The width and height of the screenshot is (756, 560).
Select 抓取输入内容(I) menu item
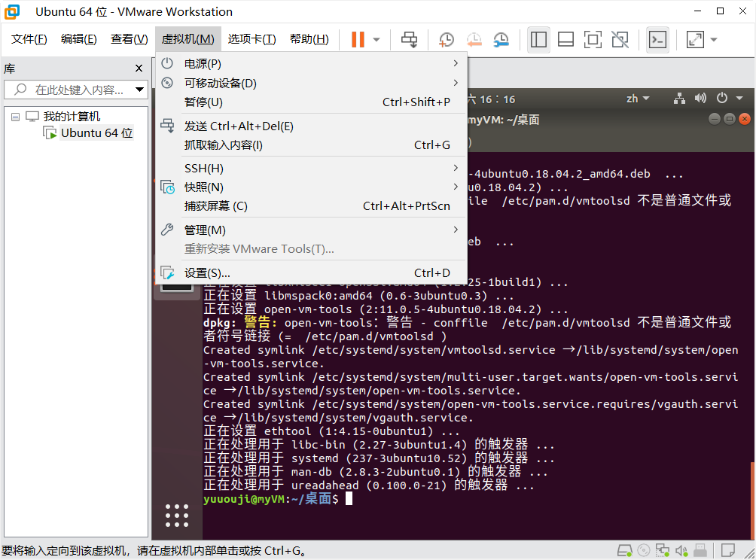click(311, 145)
